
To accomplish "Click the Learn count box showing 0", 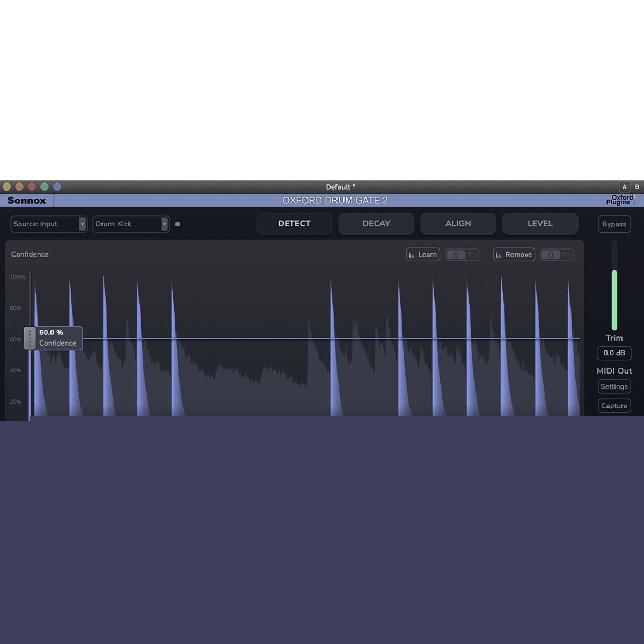I will click(456, 255).
